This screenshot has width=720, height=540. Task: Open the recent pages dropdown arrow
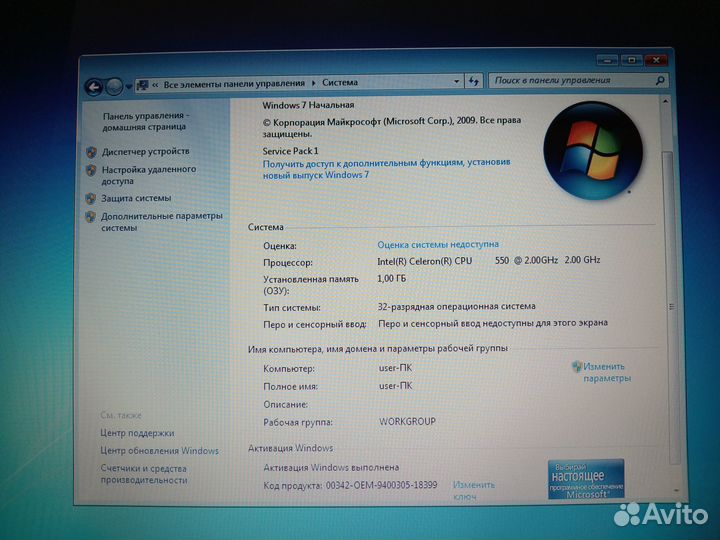129,86
